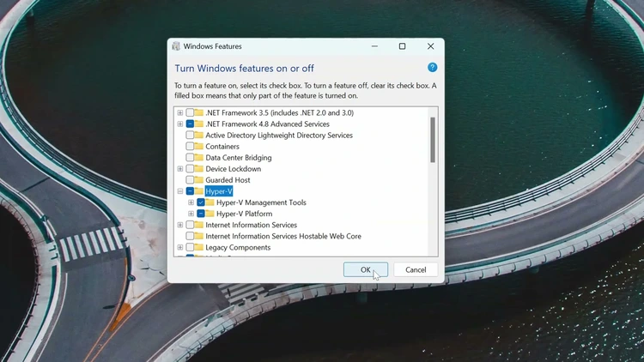Image resolution: width=644 pixels, height=362 pixels.
Task: Select the Containers label text
Action: click(222, 147)
